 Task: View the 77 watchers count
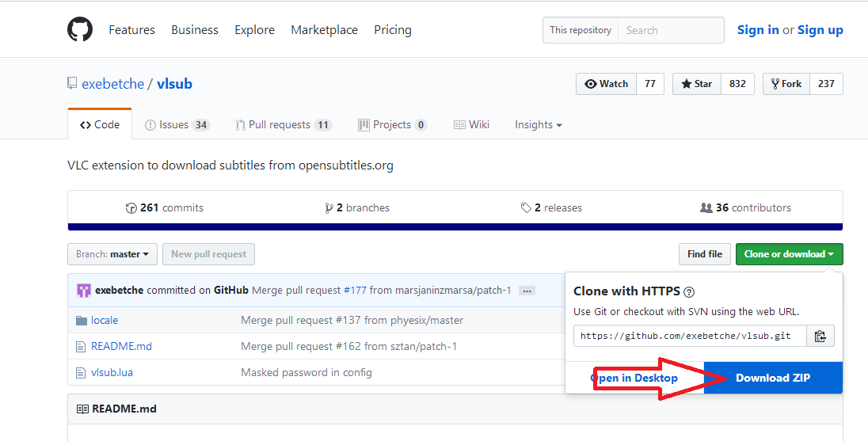(650, 84)
